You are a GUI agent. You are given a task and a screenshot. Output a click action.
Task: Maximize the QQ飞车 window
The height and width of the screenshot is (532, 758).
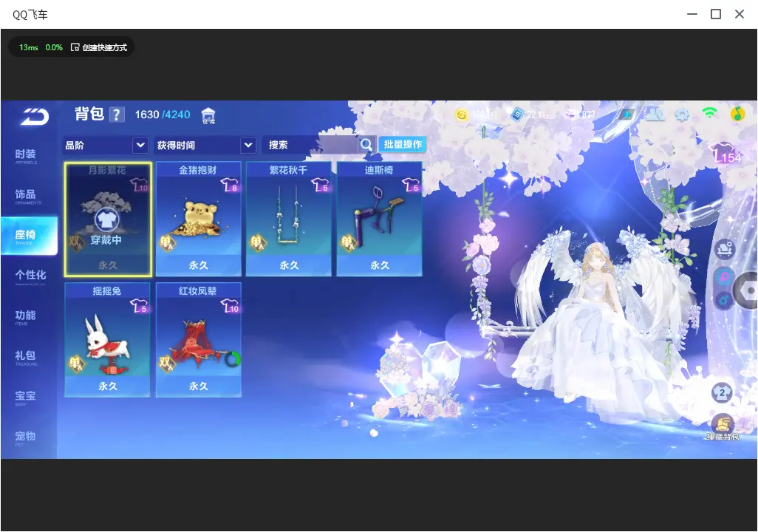[x=715, y=14]
